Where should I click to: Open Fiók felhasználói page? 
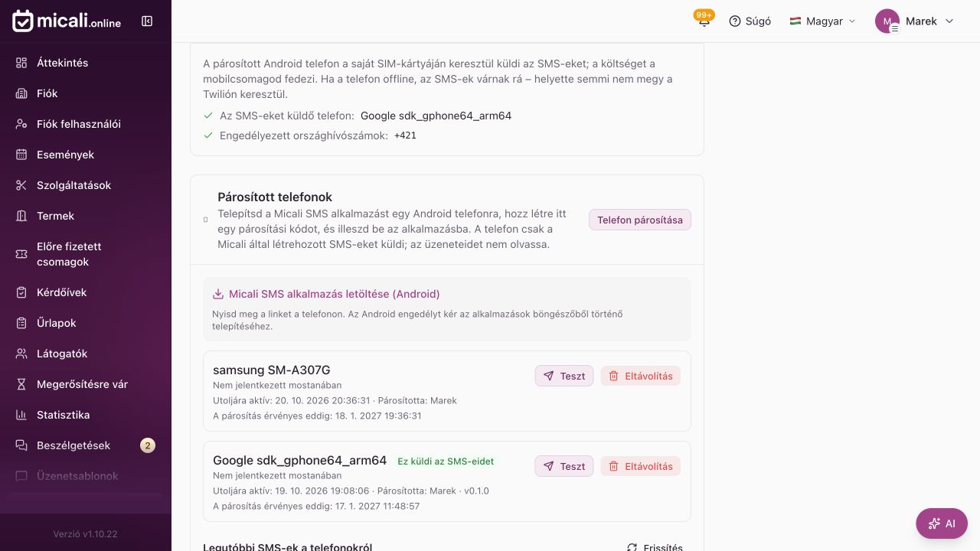[x=86, y=124]
